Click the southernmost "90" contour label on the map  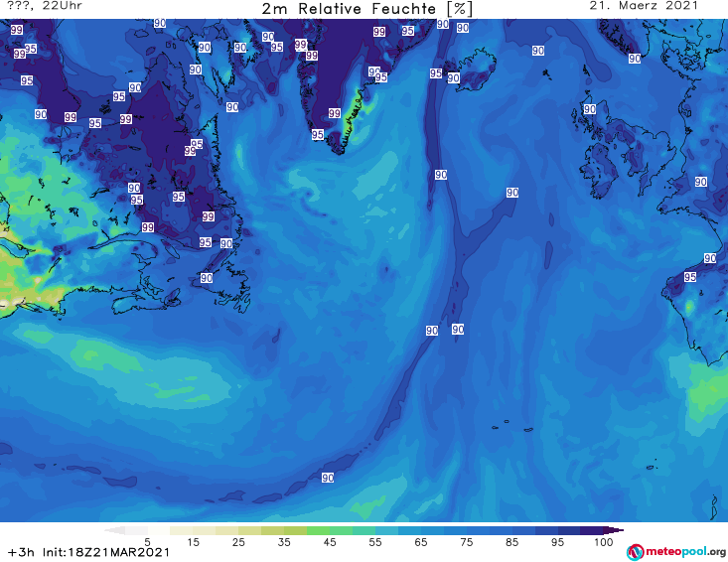328,478
